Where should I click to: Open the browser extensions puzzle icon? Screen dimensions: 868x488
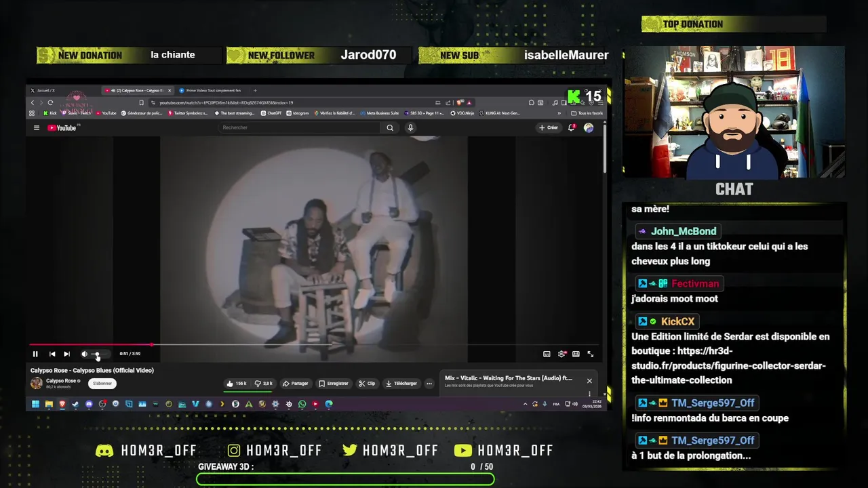(532, 102)
